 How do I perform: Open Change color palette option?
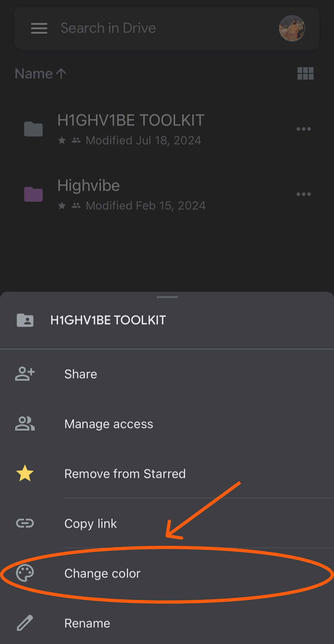pyautogui.click(x=102, y=573)
